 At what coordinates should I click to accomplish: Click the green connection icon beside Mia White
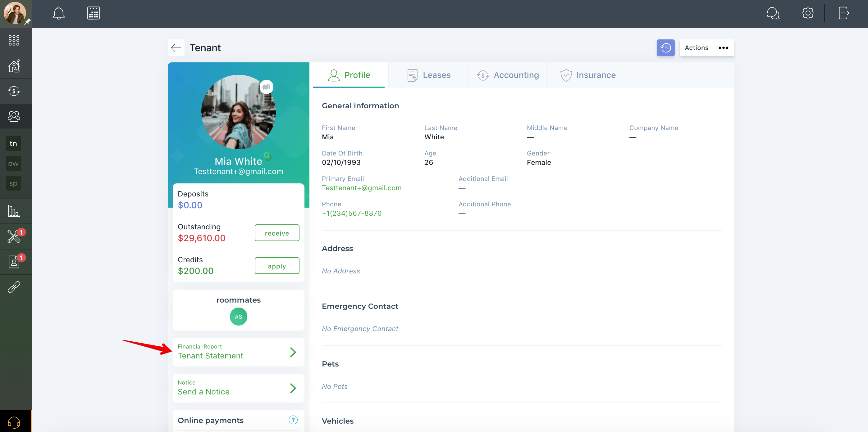tap(268, 156)
